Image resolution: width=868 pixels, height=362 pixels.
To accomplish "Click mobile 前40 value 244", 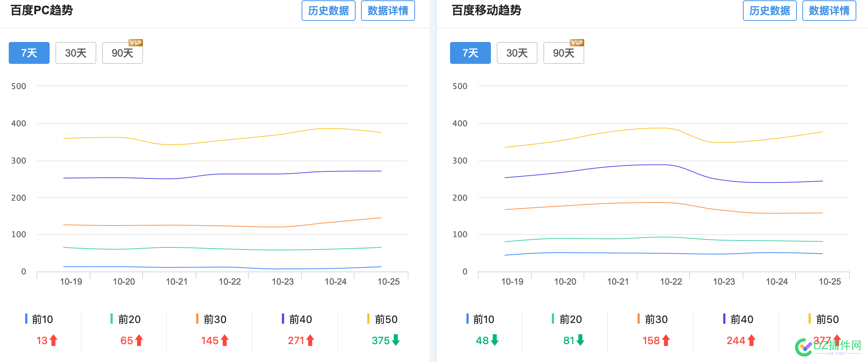I will pyautogui.click(x=736, y=341).
